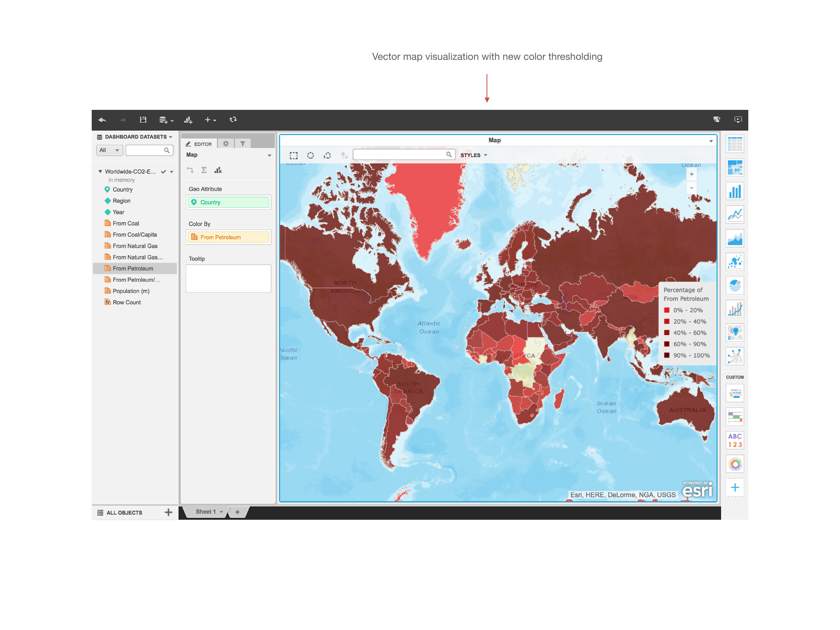The image size is (840, 630).
Task: Click the swap icon in editor panel
Action: [x=190, y=170]
